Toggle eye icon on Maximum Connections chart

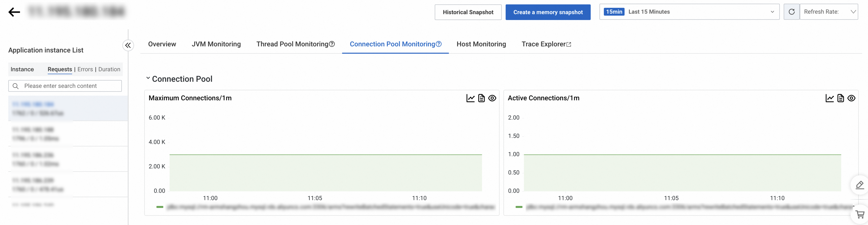pyautogui.click(x=492, y=98)
